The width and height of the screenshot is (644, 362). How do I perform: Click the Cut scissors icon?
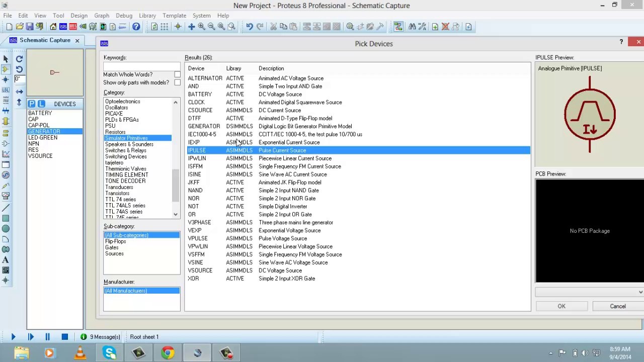(x=273, y=27)
